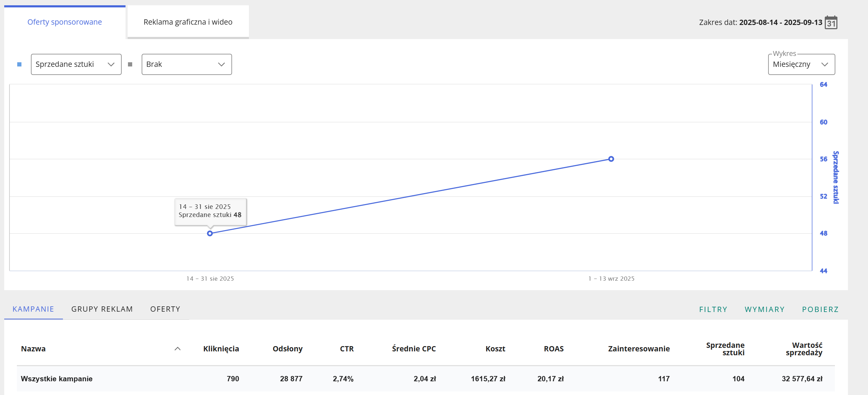Click the 2,74% CTR value
This screenshot has height=395, width=868.
(x=343, y=379)
